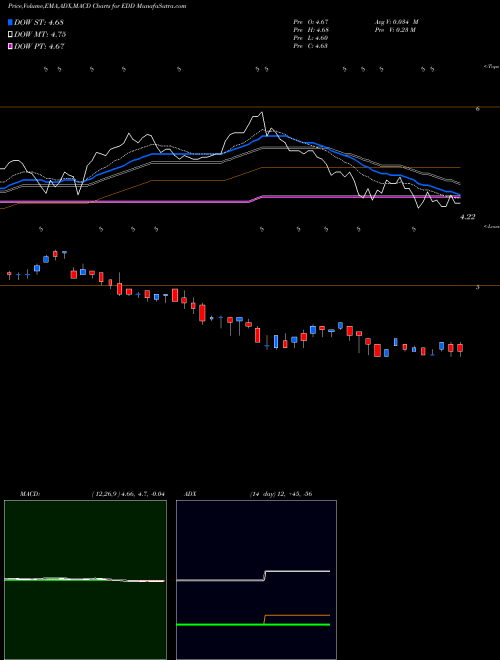Click the ADX panel title

(x=191, y=494)
